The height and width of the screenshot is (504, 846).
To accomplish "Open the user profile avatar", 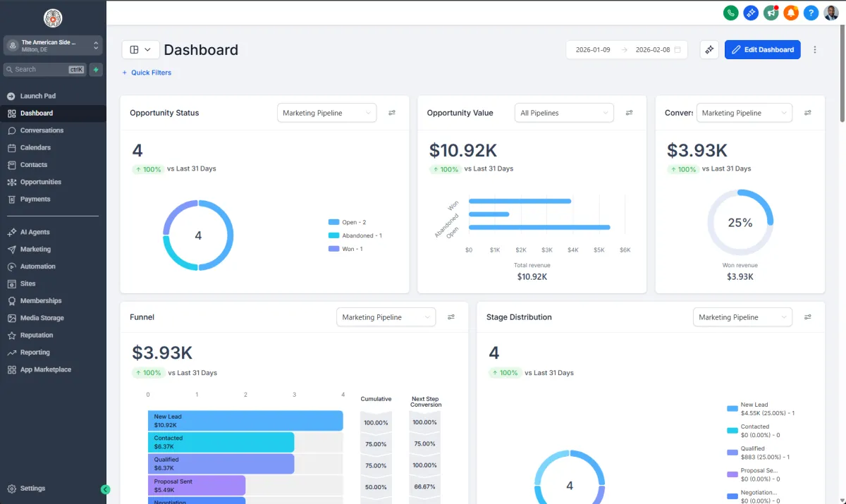I will [x=831, y=13].
